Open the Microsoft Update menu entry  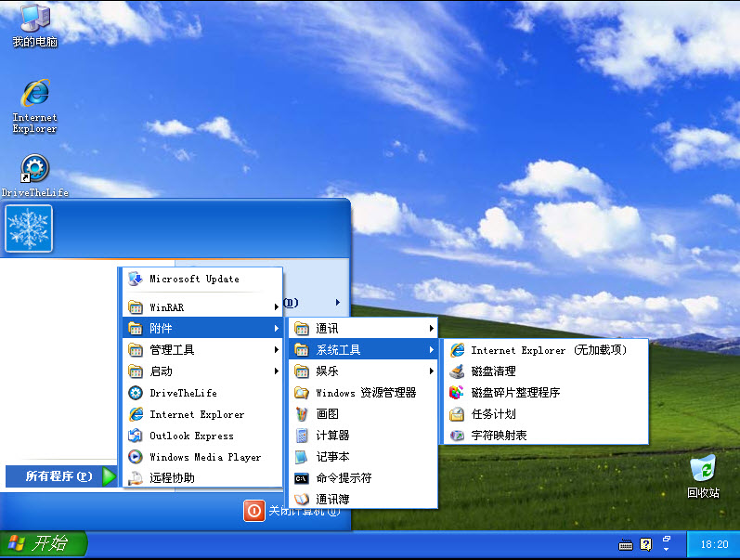tap(202, 279)
